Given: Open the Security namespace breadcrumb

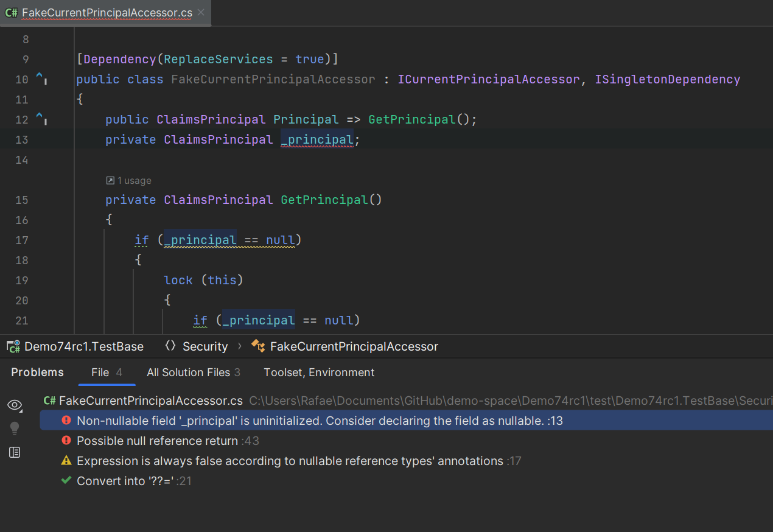Looking at the screenshot, I should pos(205,346).
